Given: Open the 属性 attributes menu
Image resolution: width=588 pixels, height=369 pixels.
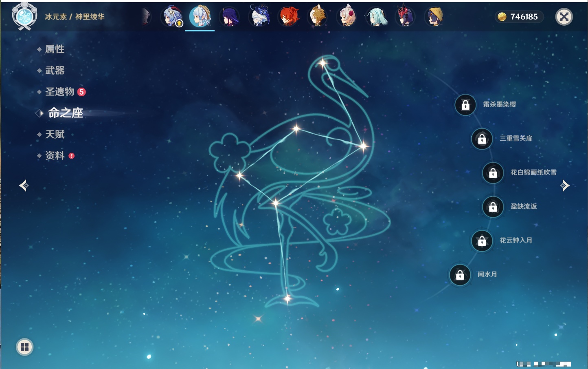Looking at the screenshot, I should pos(55,49).
